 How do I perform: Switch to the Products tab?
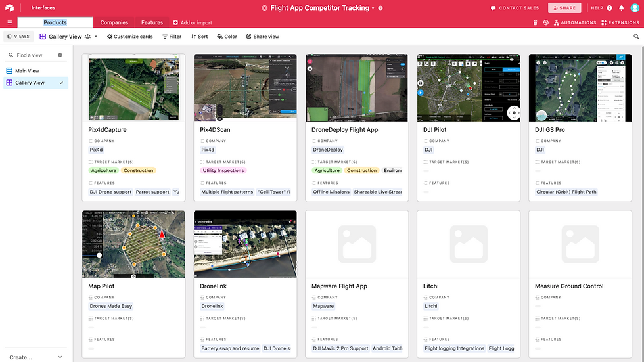[55, 22]
